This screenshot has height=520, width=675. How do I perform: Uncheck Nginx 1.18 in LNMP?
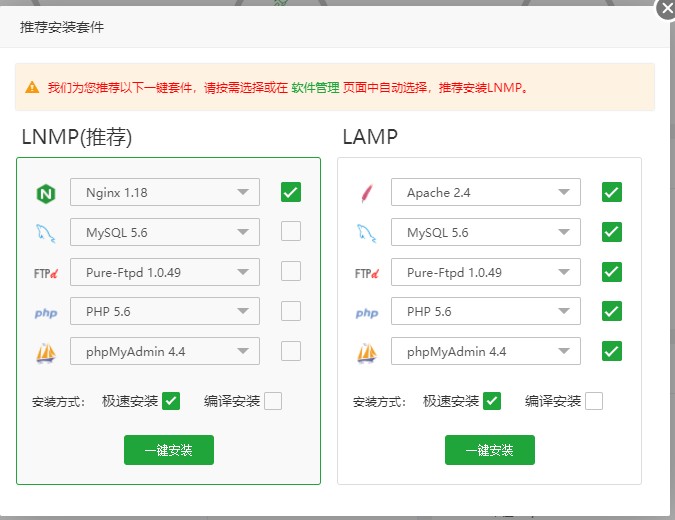291,192
